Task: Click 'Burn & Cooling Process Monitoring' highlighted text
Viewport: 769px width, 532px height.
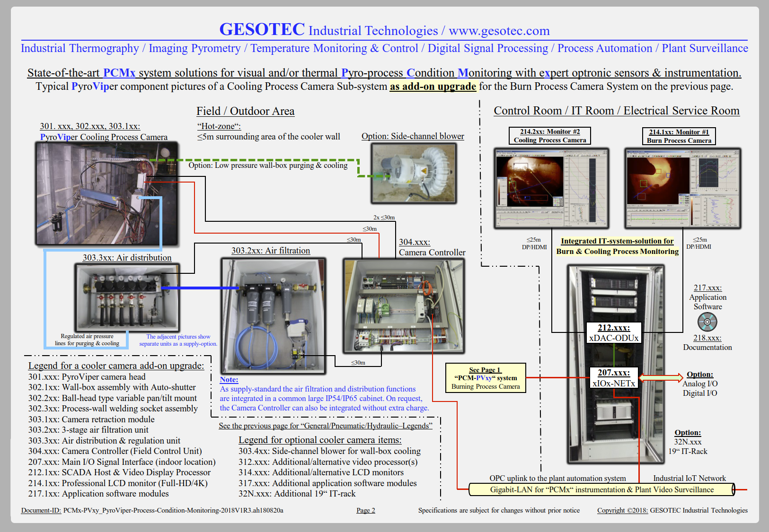Action: click(x=618, y=252)
